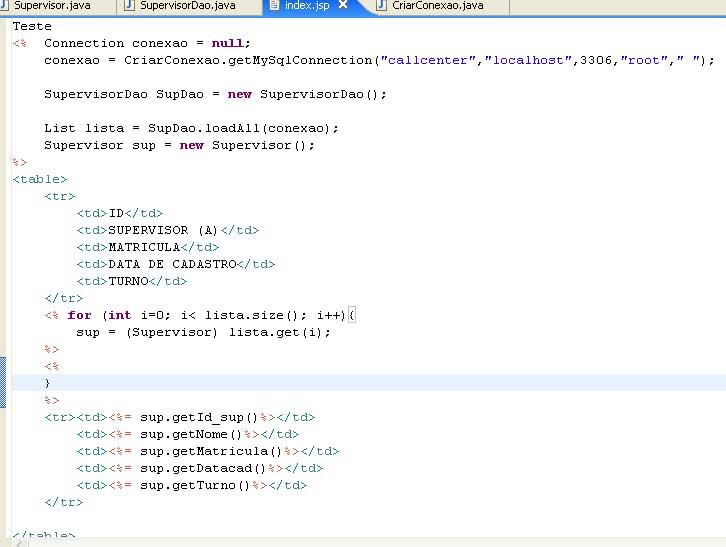
Task: Click the for keyword in the loop
Action: click(79, 315)
